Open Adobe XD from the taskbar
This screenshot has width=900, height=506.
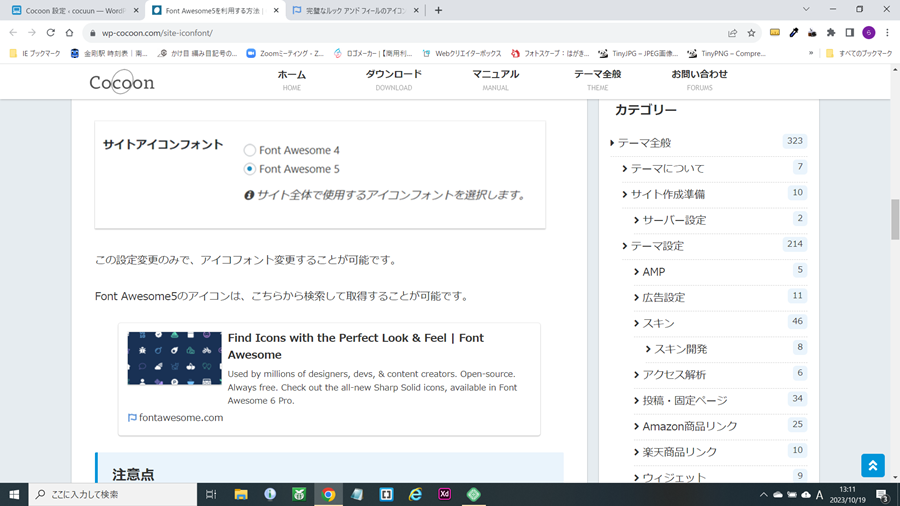pos(445,494)
